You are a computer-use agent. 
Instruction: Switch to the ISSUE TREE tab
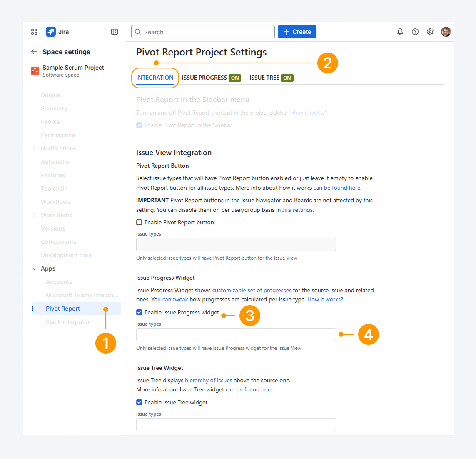click(x=264, y=78)
